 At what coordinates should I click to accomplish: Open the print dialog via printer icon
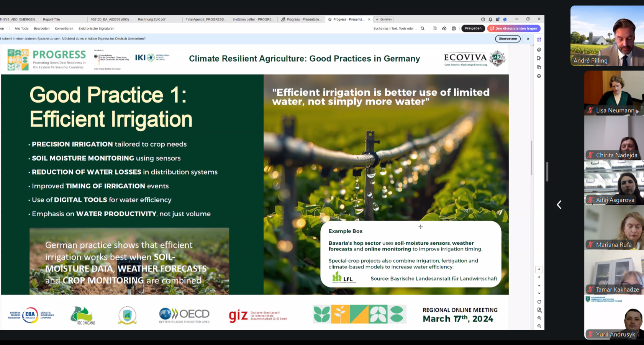click(x=454, y=28)
